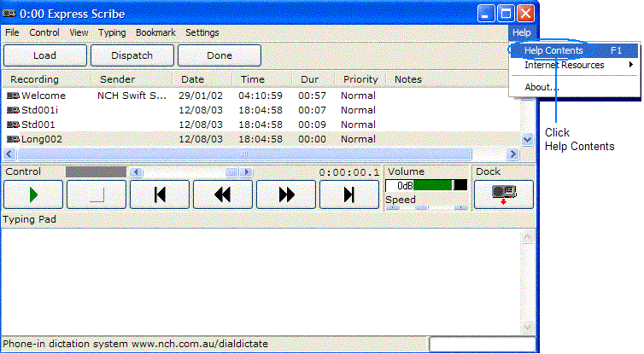Expand Internet Resources submenu
Image resolution: width=644 pixels, height=354 pixels.
tap(574, 65)
